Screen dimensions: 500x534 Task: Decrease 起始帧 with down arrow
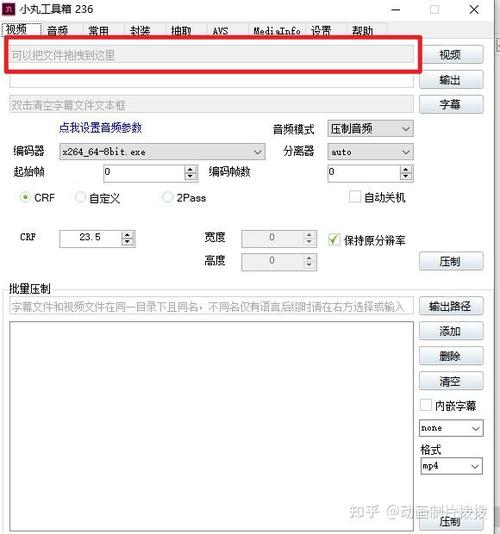(191, 177)
